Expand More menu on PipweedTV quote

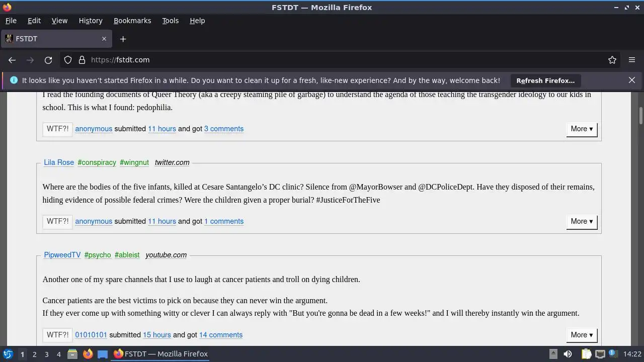(x=582, y=335)
